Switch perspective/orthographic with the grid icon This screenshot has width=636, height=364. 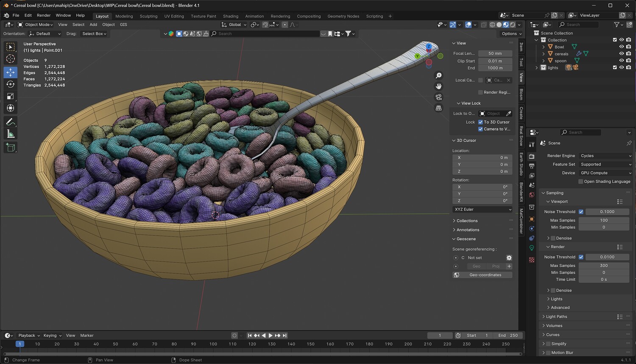click(439, 108)
